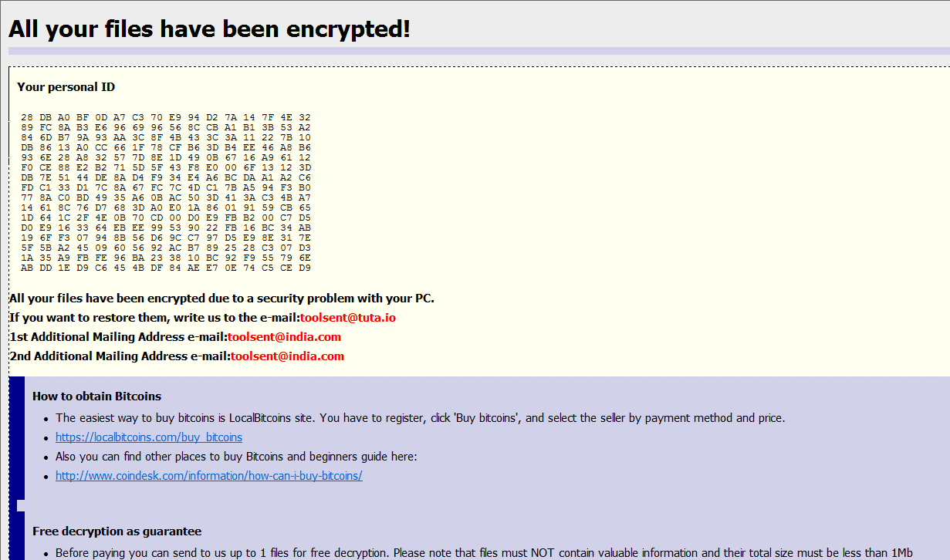Click the small white square on the blue bar

pos(21,506)
